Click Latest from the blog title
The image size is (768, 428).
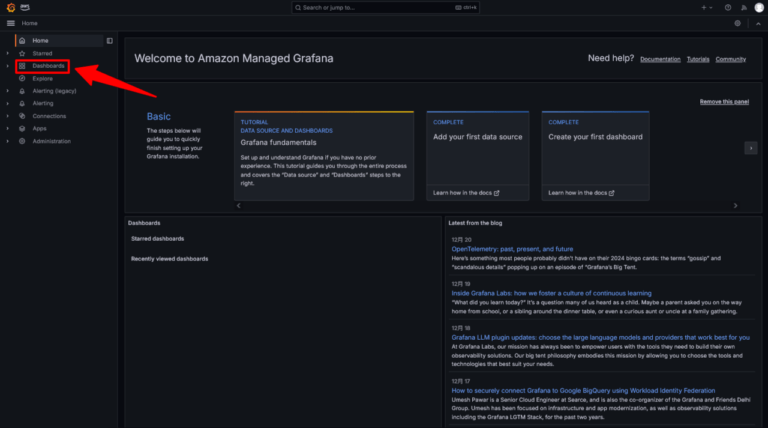[x=475, y=223]
